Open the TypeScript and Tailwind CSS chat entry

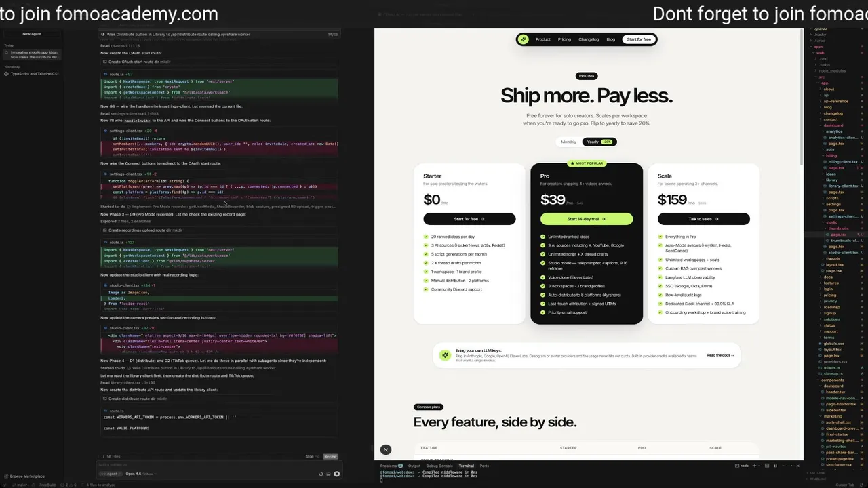(x=33, y=73)
